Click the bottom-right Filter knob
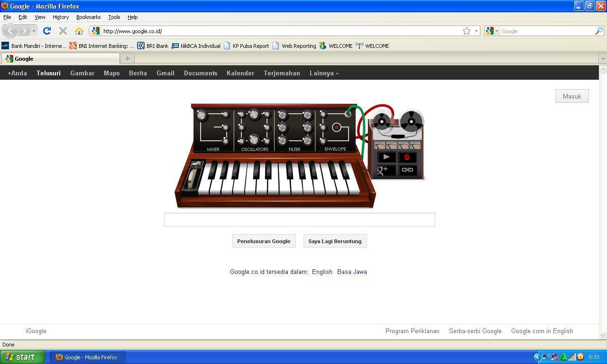 [307, 141]
